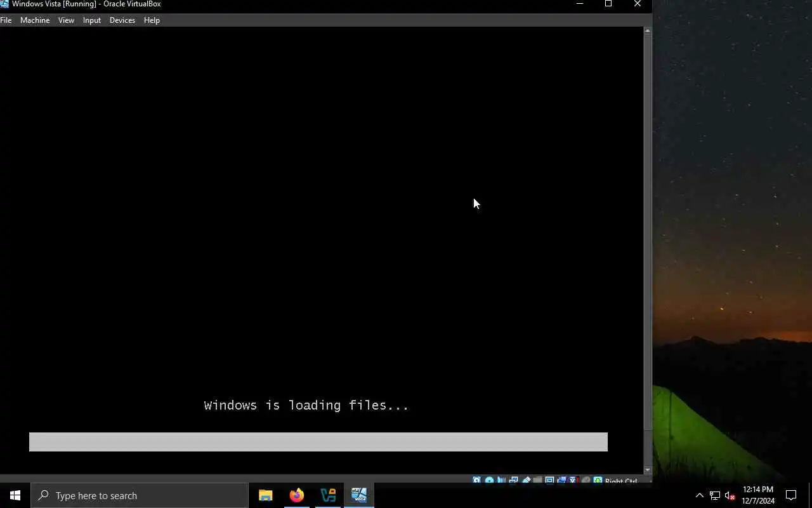Click the Show desktop sliver
Viewport: 812px width, 508px height.
(810, 495)
